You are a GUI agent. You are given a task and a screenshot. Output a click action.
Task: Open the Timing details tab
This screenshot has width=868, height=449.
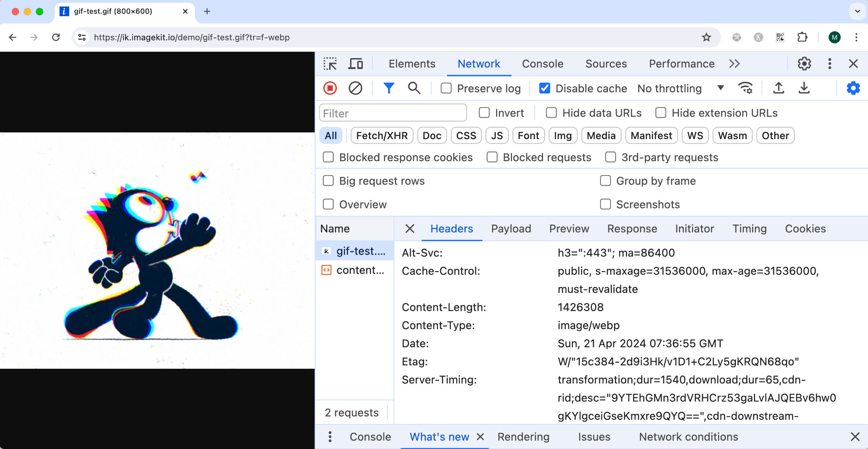click(x=749, y=229)
